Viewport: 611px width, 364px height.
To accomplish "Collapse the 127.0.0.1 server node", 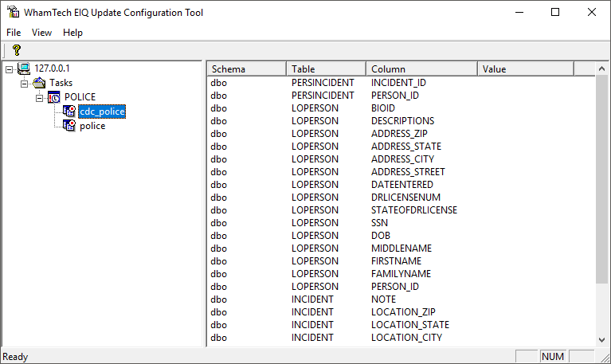I will [x=9, y=70].
